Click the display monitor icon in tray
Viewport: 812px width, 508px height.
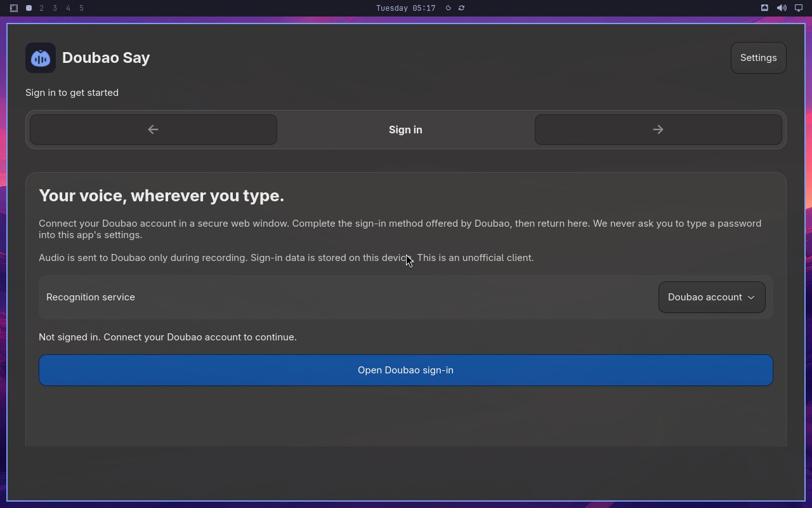(799, 8)
